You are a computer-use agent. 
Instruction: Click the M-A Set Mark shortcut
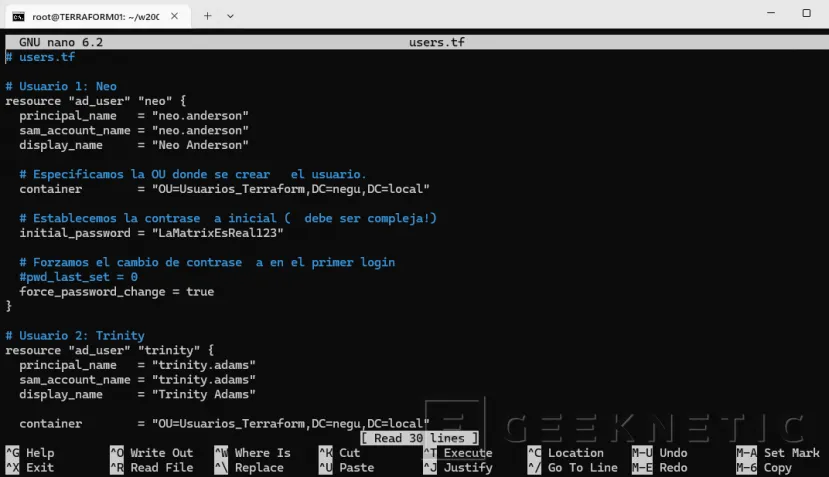(x=778, y=453)
